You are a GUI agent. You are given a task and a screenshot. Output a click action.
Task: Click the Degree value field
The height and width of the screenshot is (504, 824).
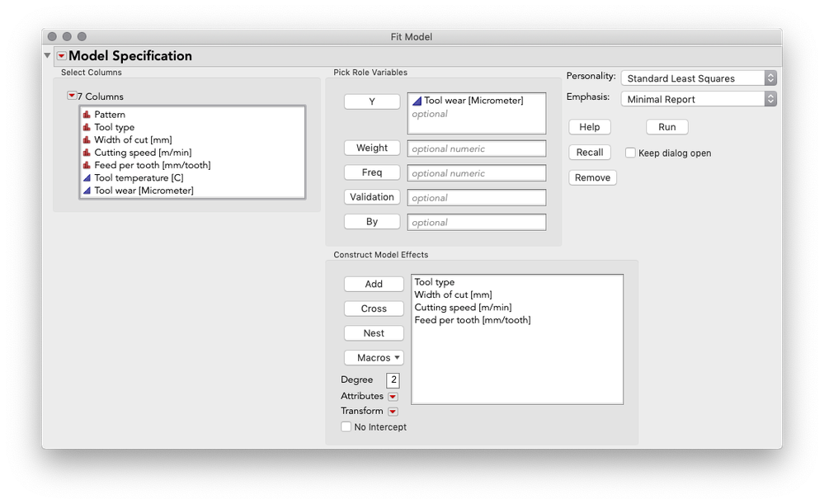click(393, 380)
